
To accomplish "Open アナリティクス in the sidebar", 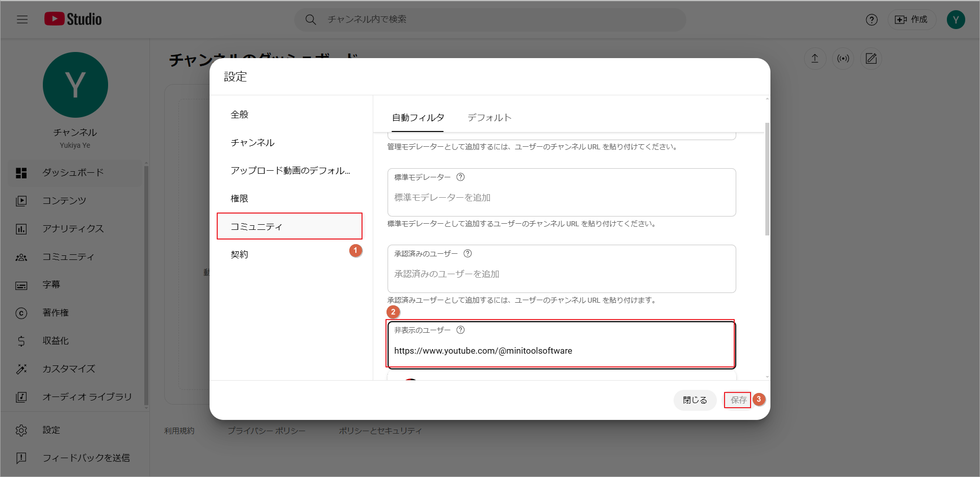I will click(75, 229).
